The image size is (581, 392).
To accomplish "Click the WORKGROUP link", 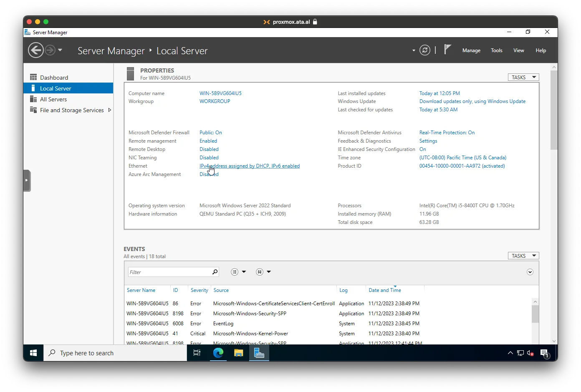I will coord(215,101).
